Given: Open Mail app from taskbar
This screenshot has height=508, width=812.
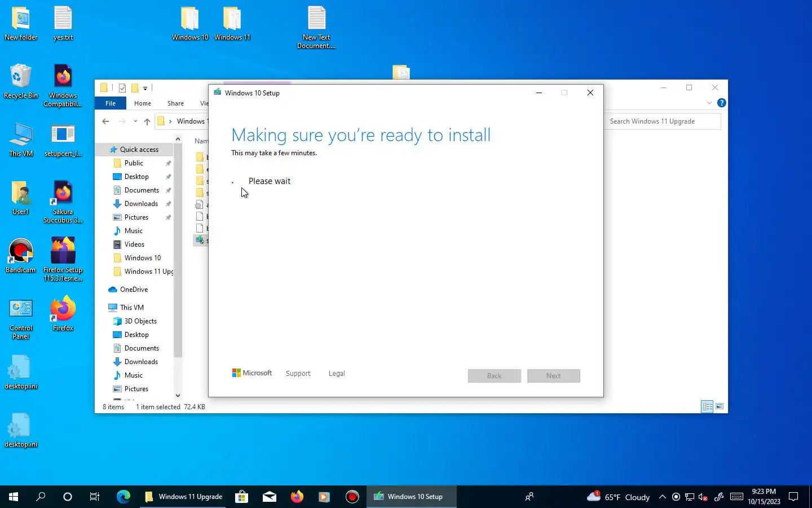Looking at the screenshot, I should pyautogui.click(x=270, y=497).
